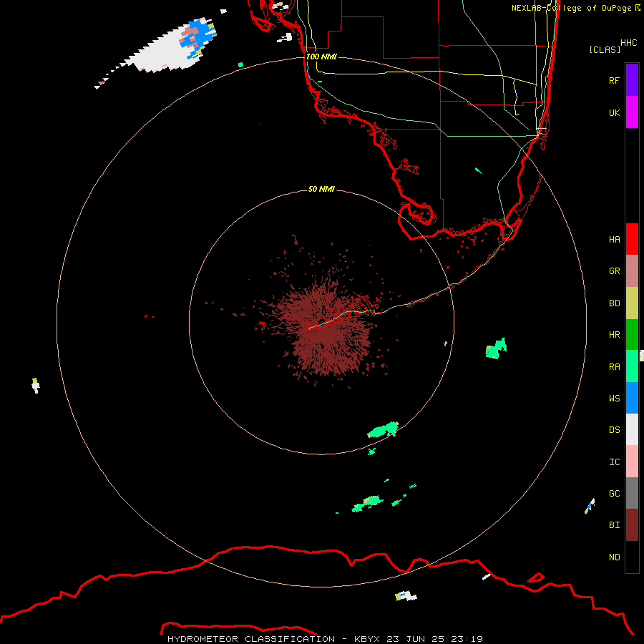Click the RF legend label text

point(614,80)
